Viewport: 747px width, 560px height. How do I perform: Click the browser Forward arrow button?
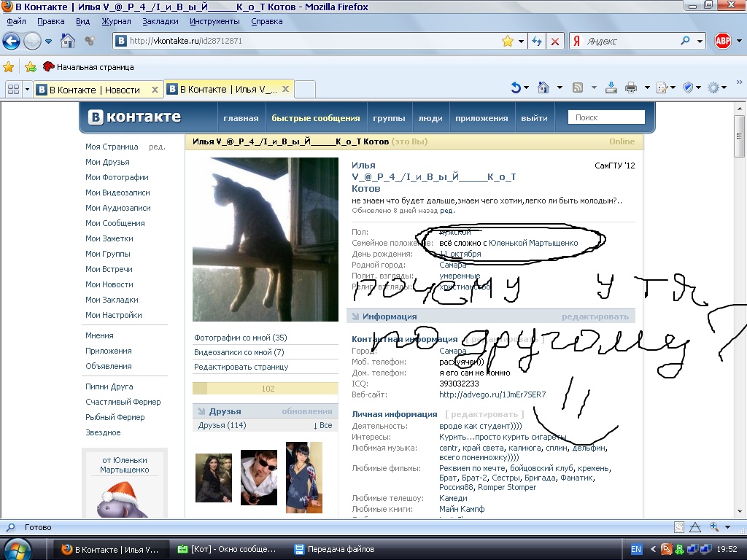pyautogui.click(x=32, y=41)
